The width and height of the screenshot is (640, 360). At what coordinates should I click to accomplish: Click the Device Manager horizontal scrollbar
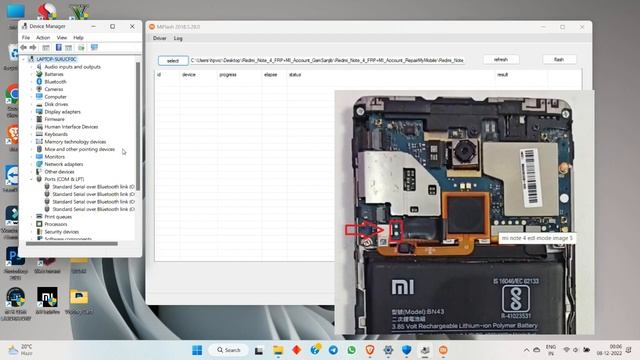pos(72,244)
